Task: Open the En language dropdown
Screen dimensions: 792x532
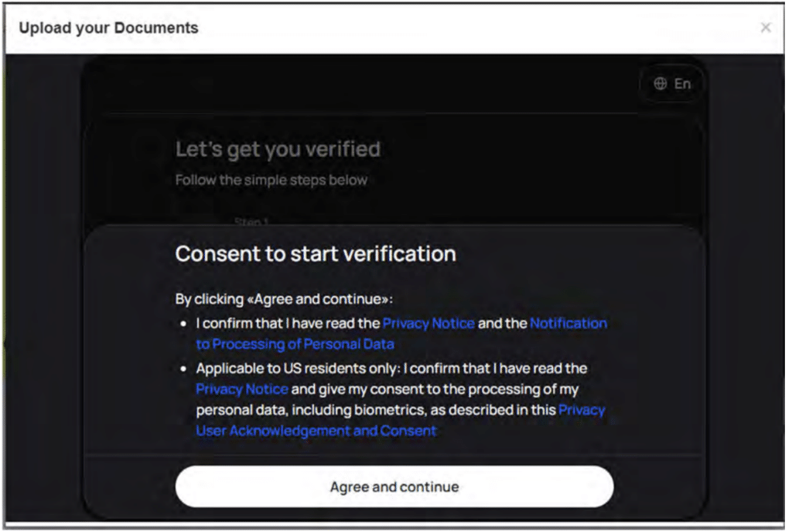Action: [x=672, y=84]
